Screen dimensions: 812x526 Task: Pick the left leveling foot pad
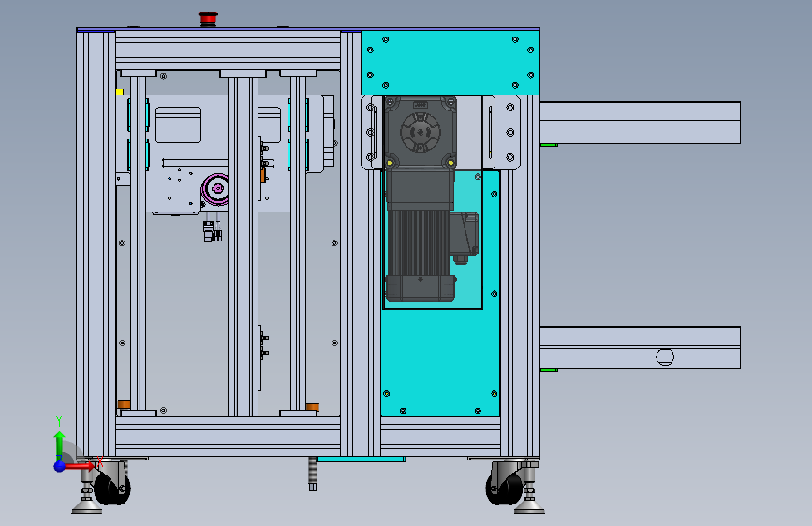tap(86, 508)
